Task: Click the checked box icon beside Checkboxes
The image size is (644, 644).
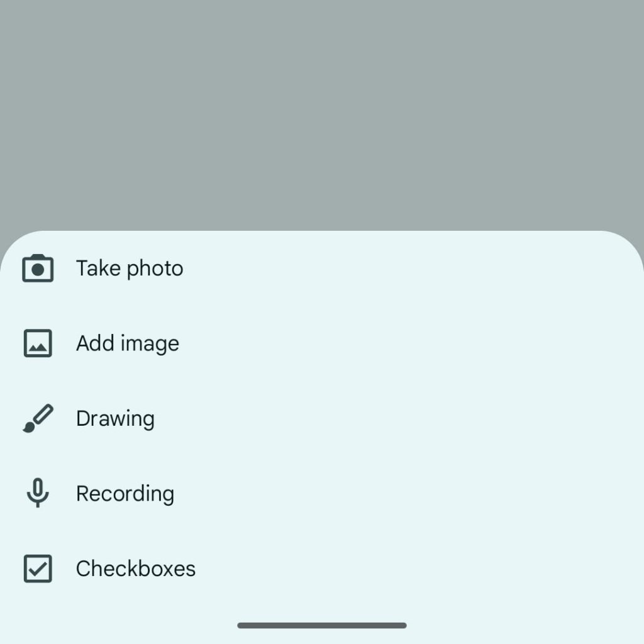Action: (38, 569)
